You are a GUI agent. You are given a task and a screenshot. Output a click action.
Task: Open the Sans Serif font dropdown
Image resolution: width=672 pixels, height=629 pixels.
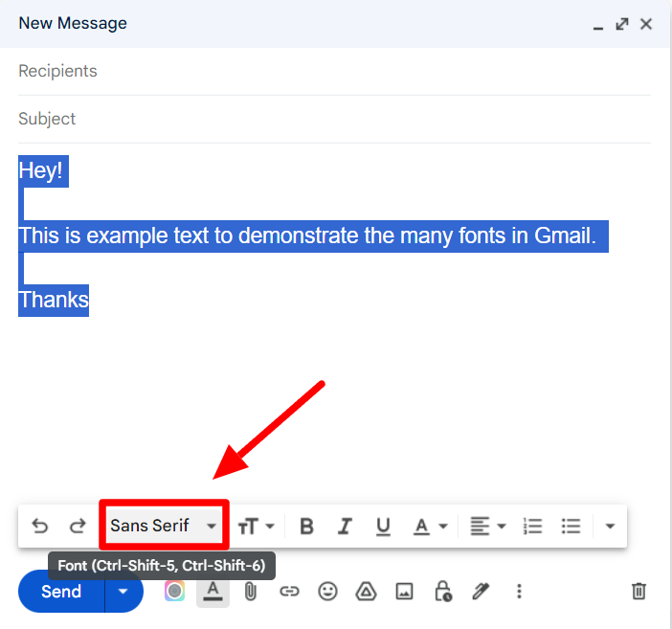click(164, 526)
